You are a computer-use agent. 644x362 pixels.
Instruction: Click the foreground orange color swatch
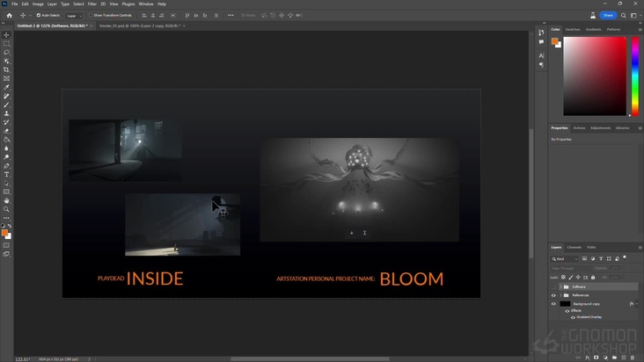4,232
